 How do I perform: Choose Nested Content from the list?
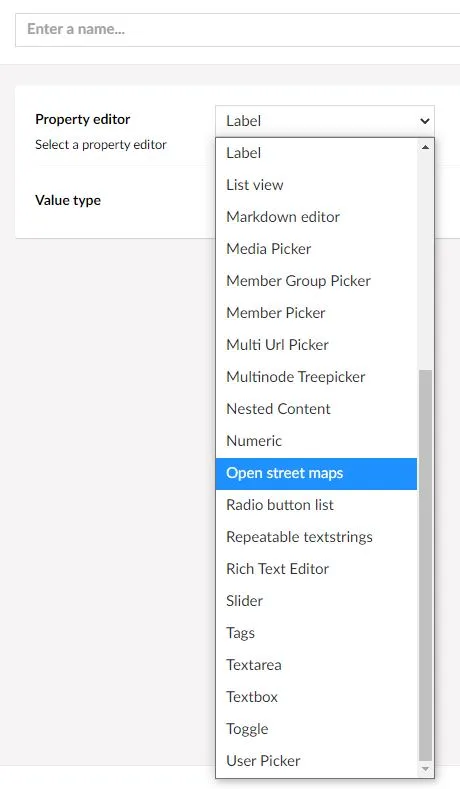click(x=317, y=409)
